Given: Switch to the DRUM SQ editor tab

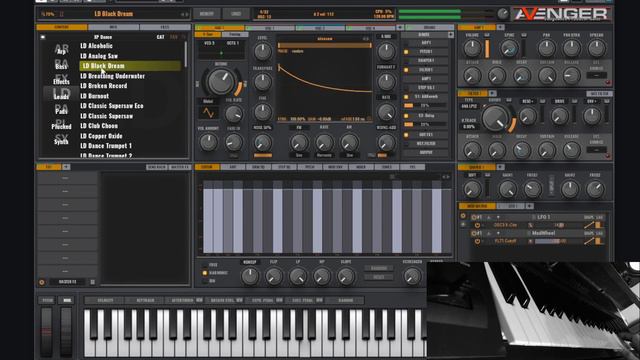Looking at the screenshot, I should (x=258, y=167).
